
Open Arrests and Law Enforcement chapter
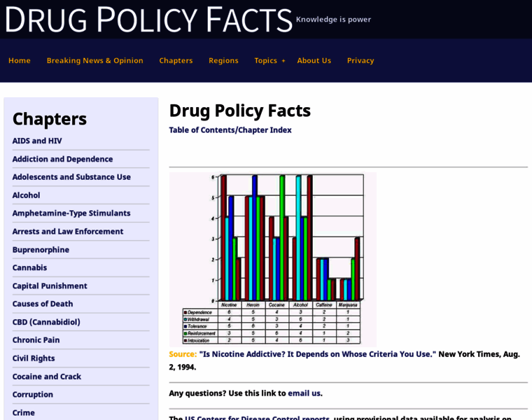(x=68, y=232)
